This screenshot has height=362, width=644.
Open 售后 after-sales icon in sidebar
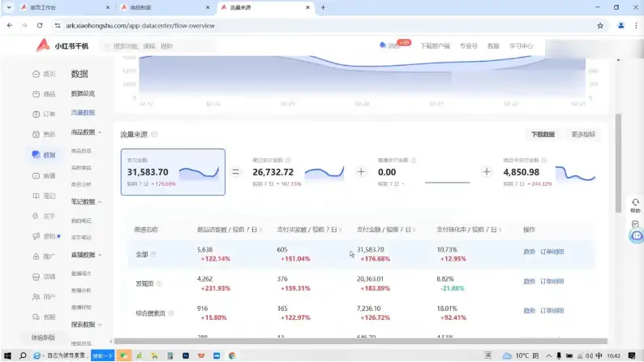36,135
